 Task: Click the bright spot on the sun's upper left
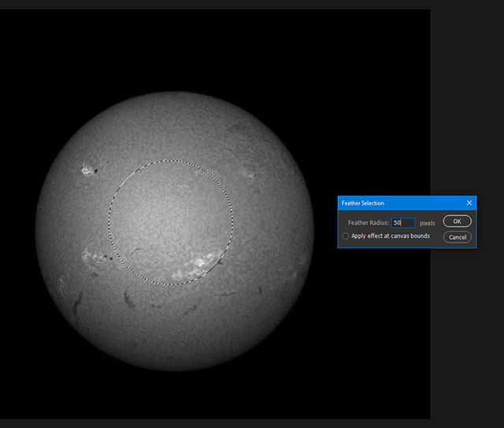pos(85,168)
